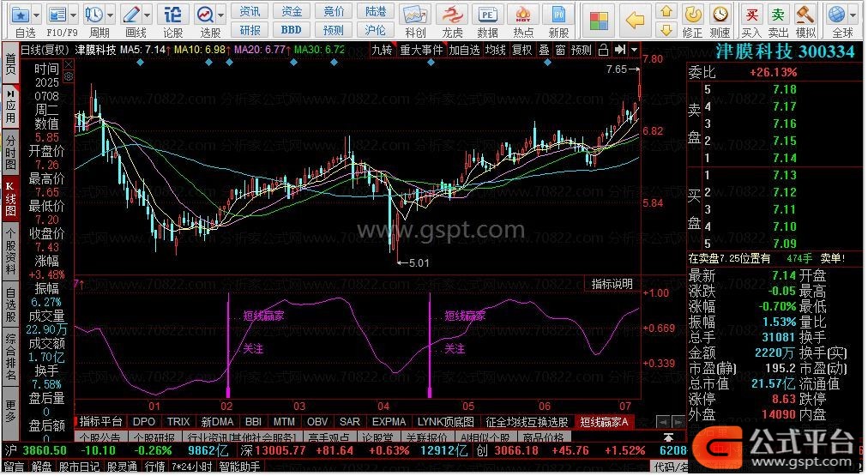Open the 科创 board chart icon
Screen dimensions: 868x476
point(415,15)
